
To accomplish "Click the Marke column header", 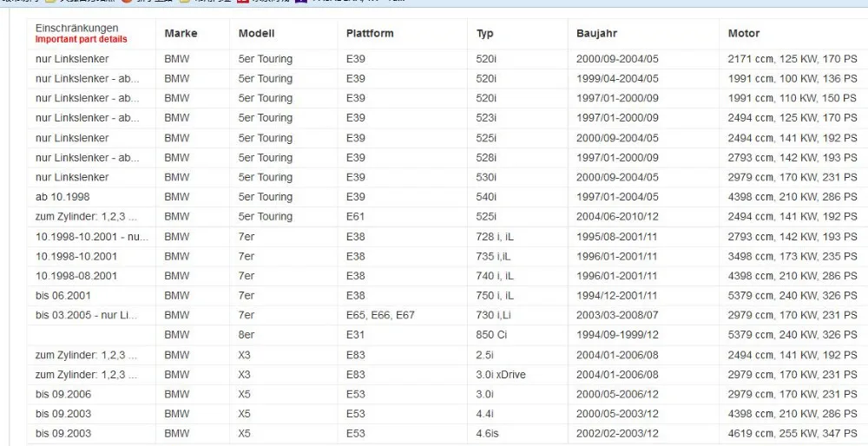I will [181, 33].
